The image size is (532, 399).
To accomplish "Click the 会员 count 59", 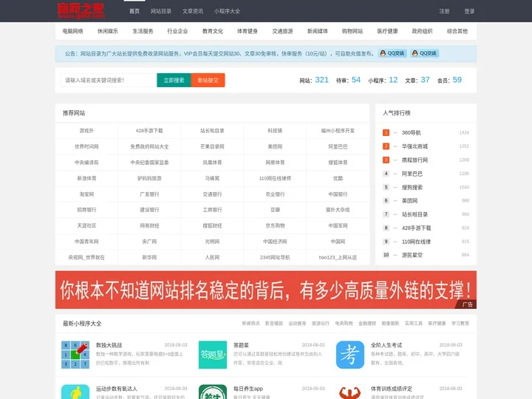I will (x=457, y=80).
